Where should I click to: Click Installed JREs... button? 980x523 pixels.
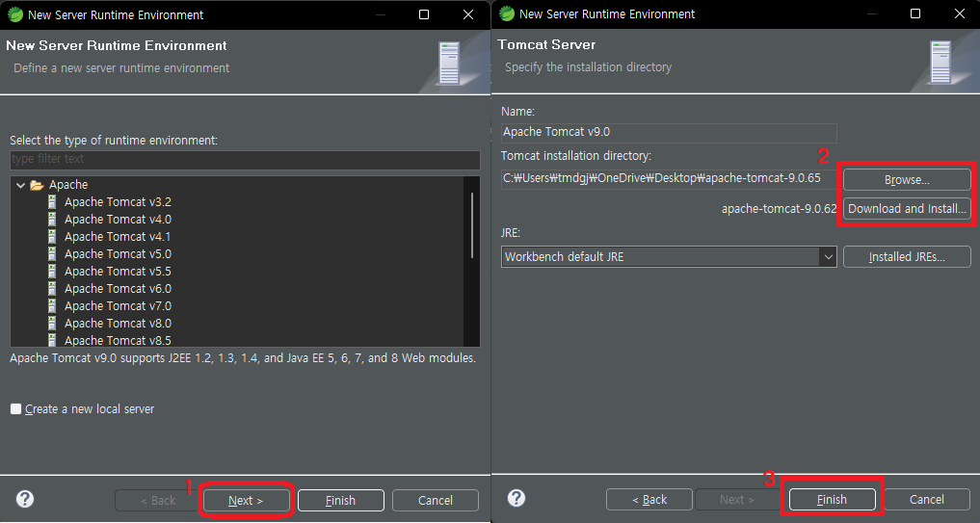907,257
